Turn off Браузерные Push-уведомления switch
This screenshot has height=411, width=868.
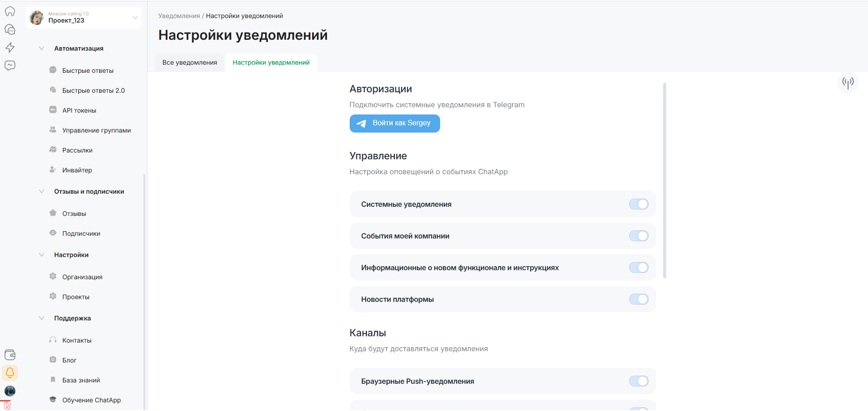(x=638, y=381)
